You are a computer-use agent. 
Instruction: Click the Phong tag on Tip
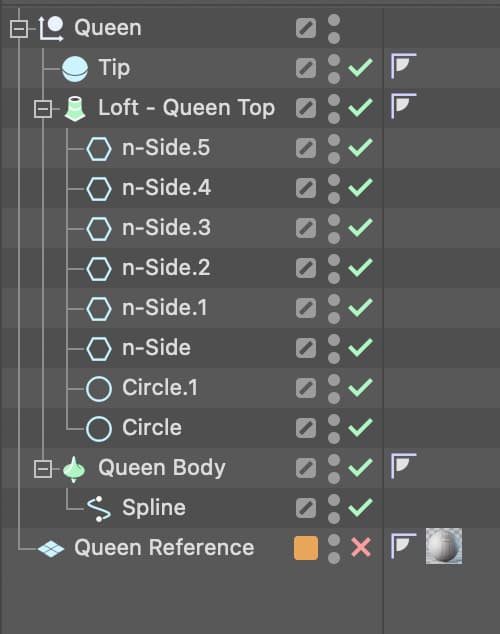tap(403, 66)
